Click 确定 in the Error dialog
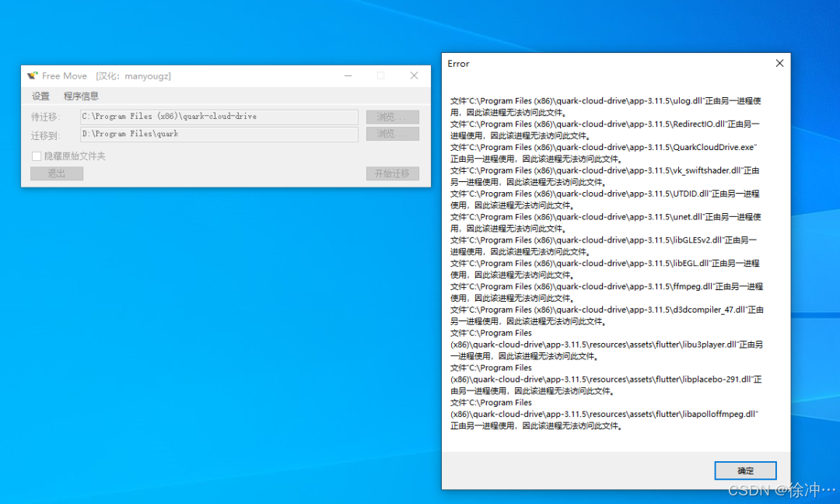 coord(745,471)
